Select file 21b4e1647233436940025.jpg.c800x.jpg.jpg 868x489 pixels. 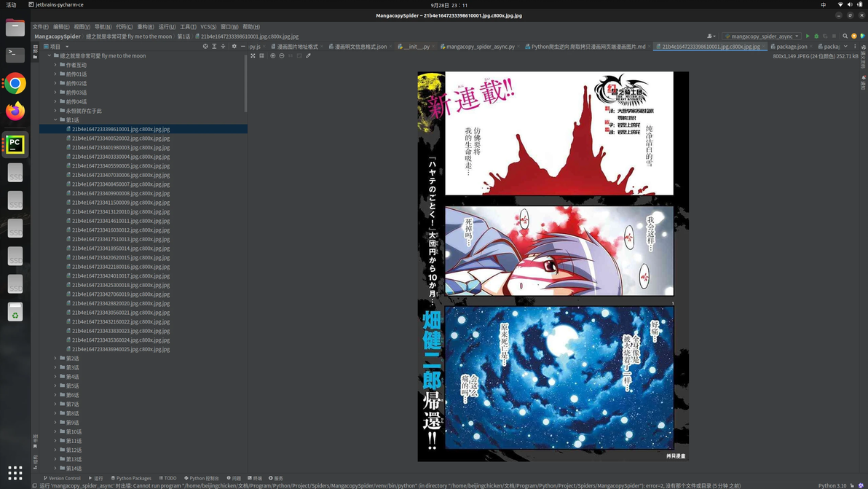(x=121, y=350)
